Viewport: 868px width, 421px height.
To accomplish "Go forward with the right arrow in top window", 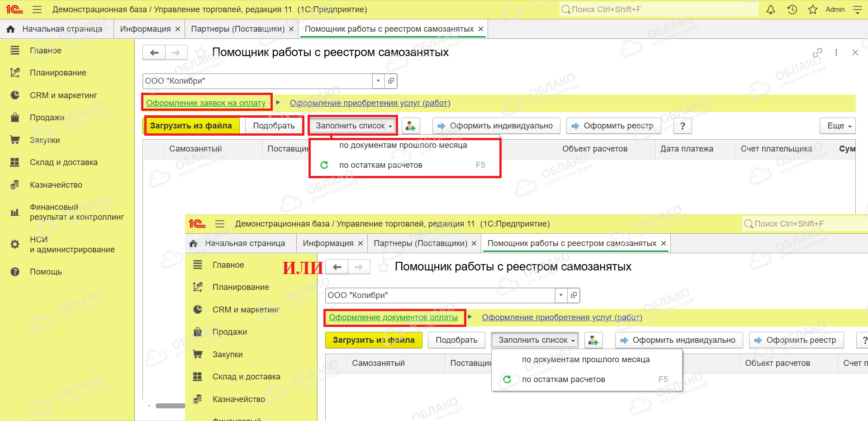I will [x=176, y=52].
